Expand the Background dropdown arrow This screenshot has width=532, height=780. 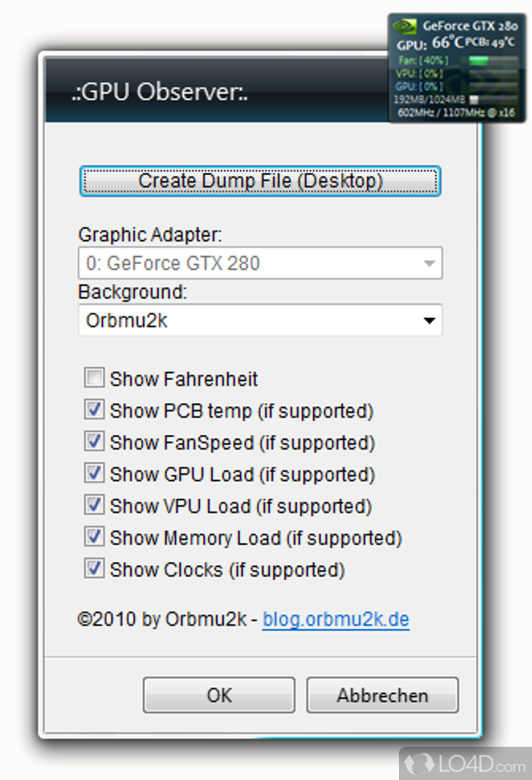coord(430,321)
